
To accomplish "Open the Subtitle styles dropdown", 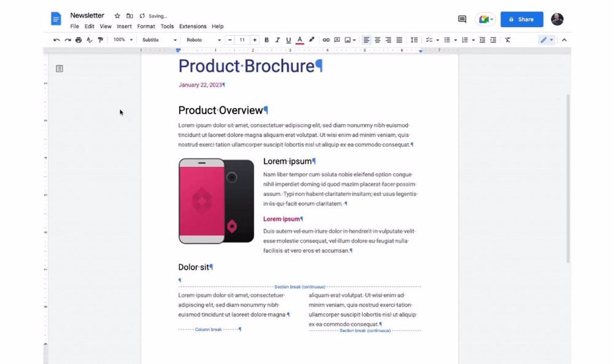I will (158, 39).
